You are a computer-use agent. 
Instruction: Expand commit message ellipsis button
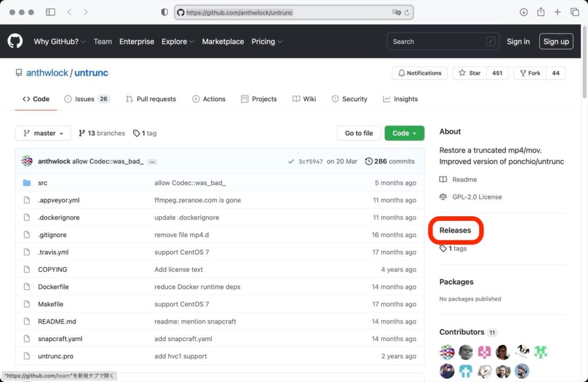[152, 162]
